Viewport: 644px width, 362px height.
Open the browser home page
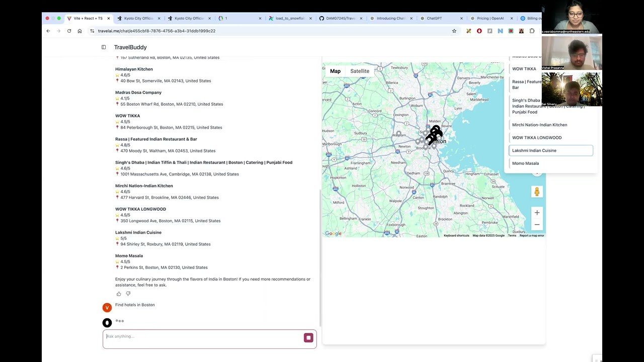point(79,31)
